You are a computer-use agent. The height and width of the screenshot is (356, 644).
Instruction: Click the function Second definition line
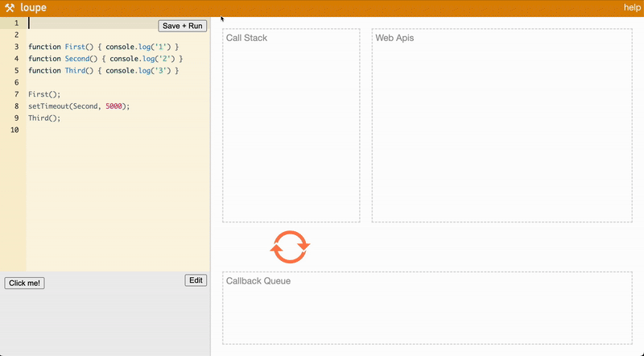click(x=105, y=59)
